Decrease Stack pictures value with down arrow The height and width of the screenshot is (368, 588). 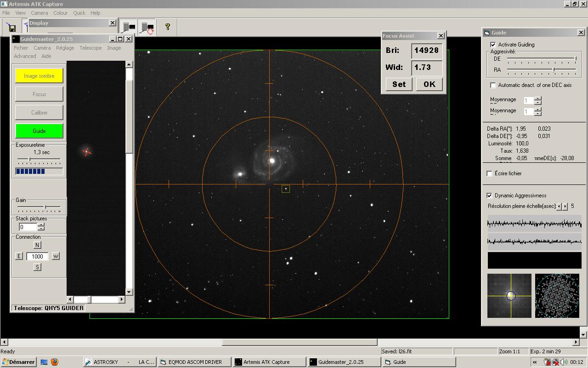tap(41, 229)
